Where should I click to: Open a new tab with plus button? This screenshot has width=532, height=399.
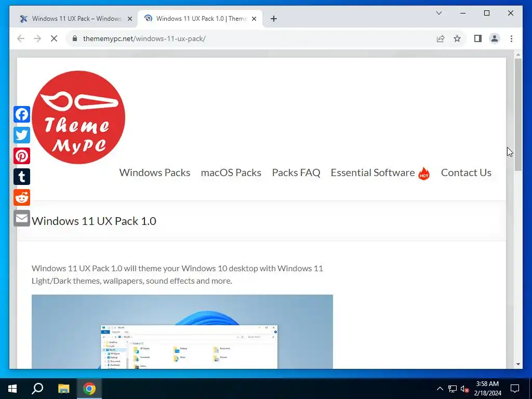click(274, 19)
